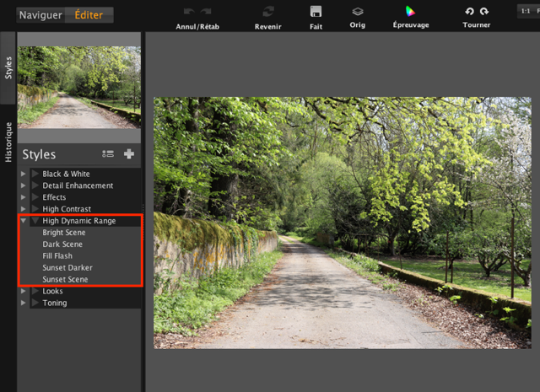Open the Historique side tab
540x392 pixels.
pyautogui.click(x=8, y=142)
